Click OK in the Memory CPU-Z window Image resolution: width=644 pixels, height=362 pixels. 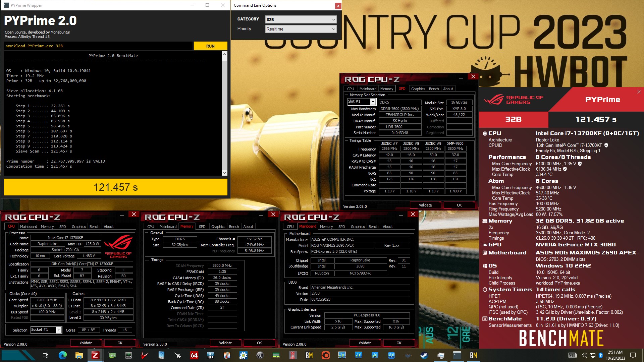tap(259, 343)
